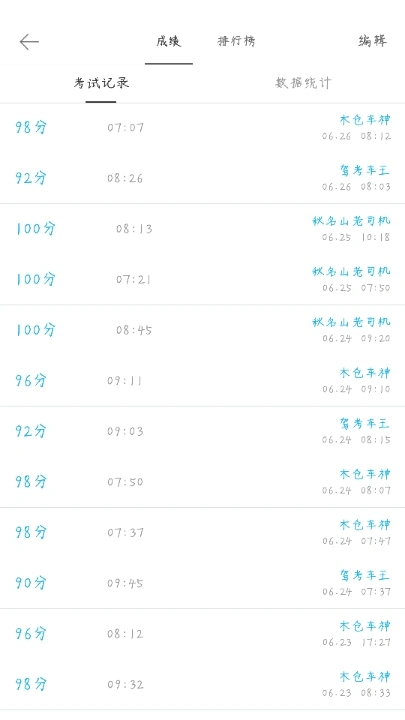
Task: Open the 100分 record with time 07:21
Action: 202,279
